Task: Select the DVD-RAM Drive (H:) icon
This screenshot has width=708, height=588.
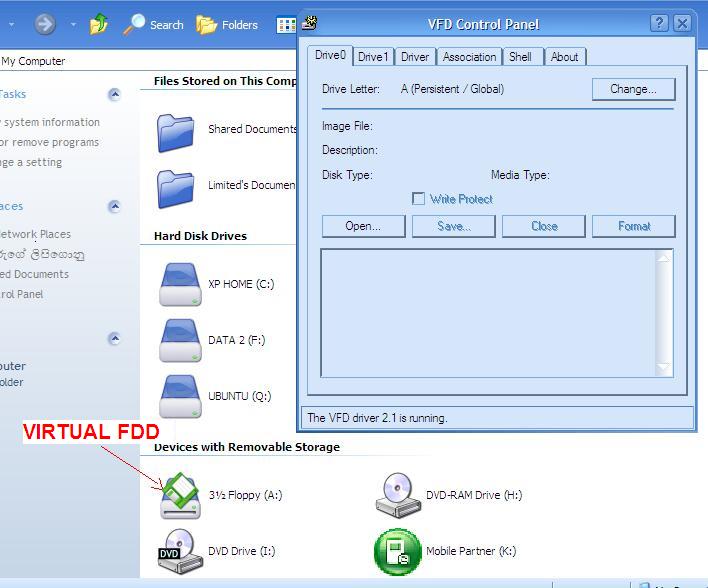Action: 398,495
